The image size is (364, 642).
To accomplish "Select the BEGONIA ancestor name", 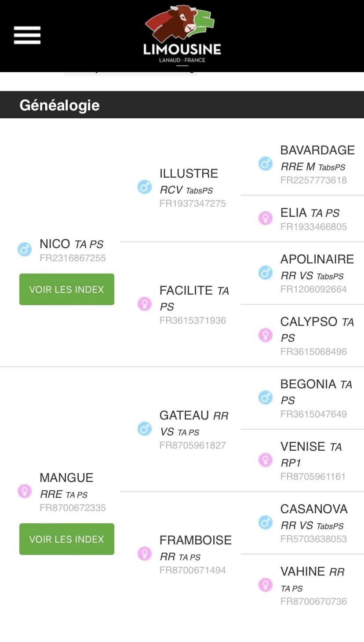I will [308, 384].
